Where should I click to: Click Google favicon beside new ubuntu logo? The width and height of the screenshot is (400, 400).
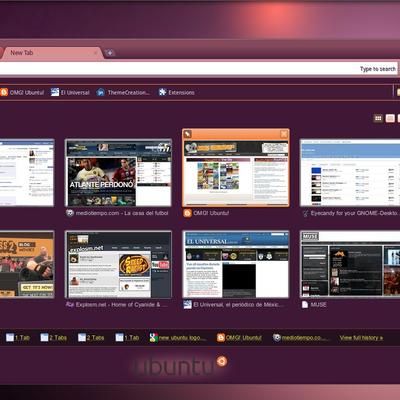click(153, 338)
